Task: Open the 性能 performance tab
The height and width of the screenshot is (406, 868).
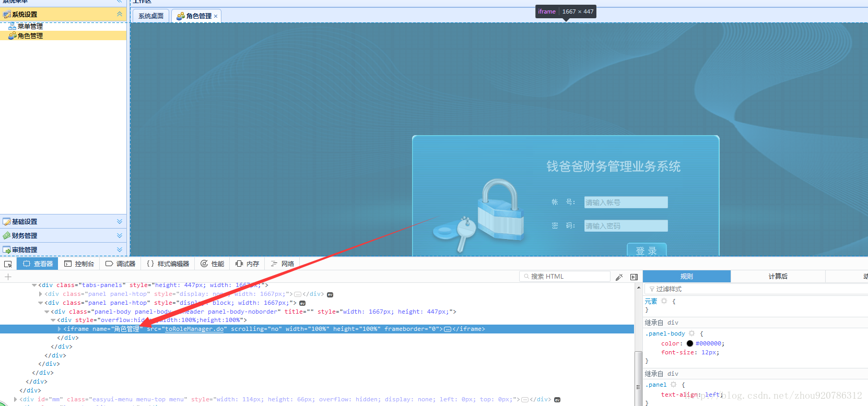Action: [213, 264]
